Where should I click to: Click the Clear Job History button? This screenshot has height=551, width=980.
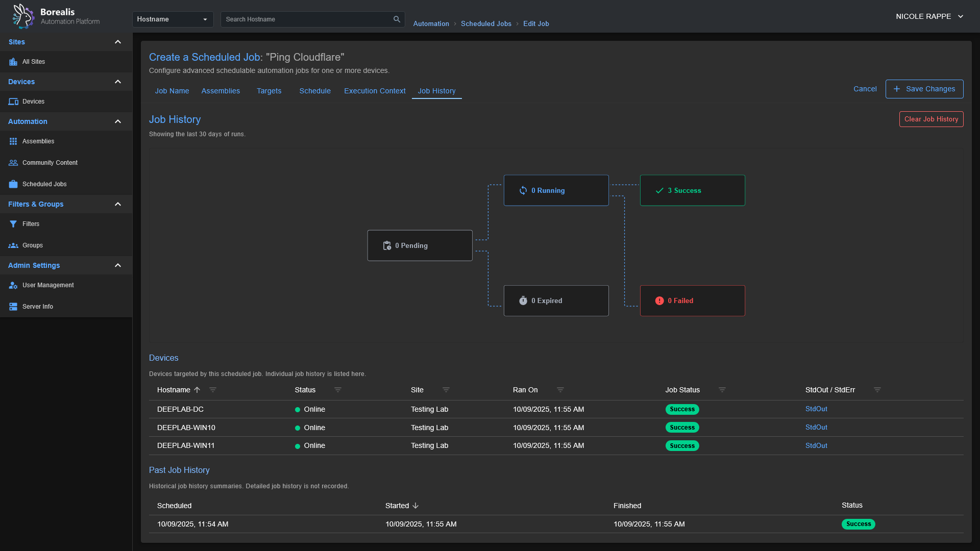931,119
